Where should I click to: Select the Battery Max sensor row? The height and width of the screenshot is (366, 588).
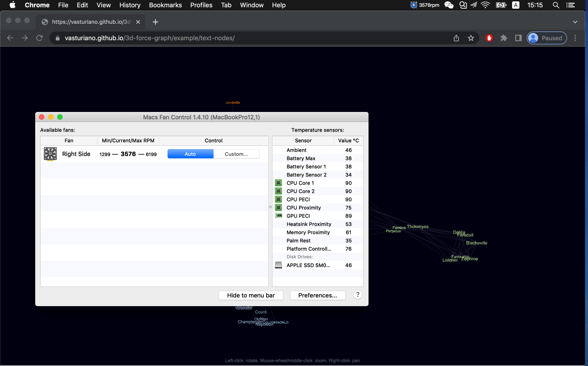click(318, 158)
